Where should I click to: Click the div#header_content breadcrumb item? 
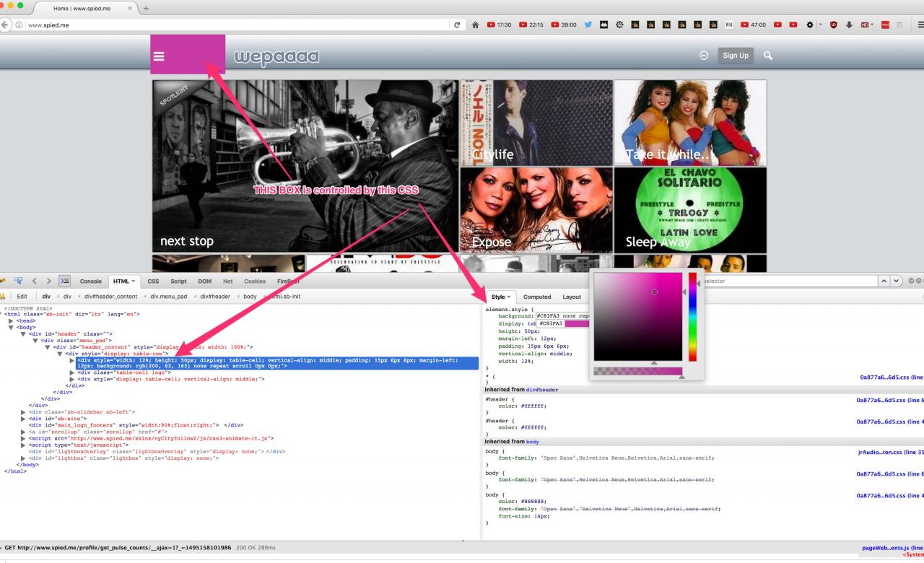pos(110,296)
